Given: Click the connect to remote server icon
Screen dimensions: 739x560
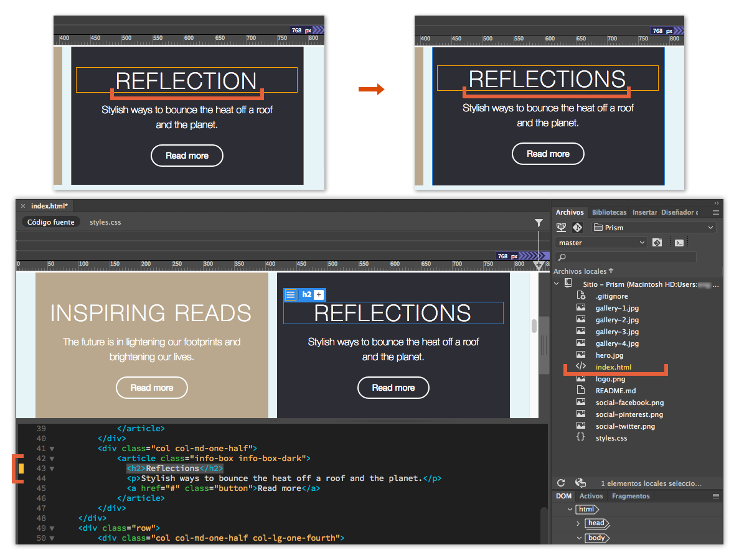Looking at the screenshot, I should 562,227.
